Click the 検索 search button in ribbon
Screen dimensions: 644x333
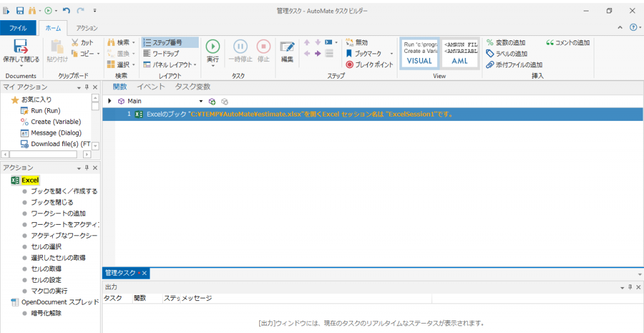pos(119,42)
